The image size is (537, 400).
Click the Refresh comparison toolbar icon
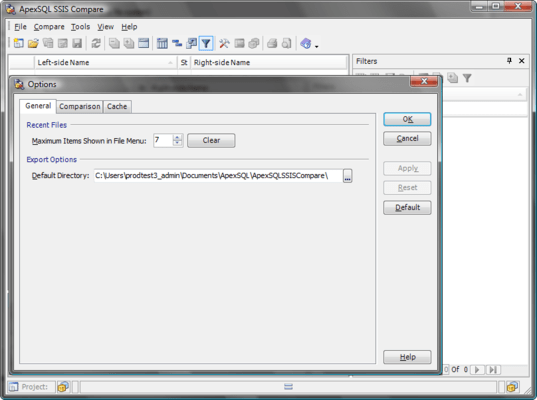96,43
